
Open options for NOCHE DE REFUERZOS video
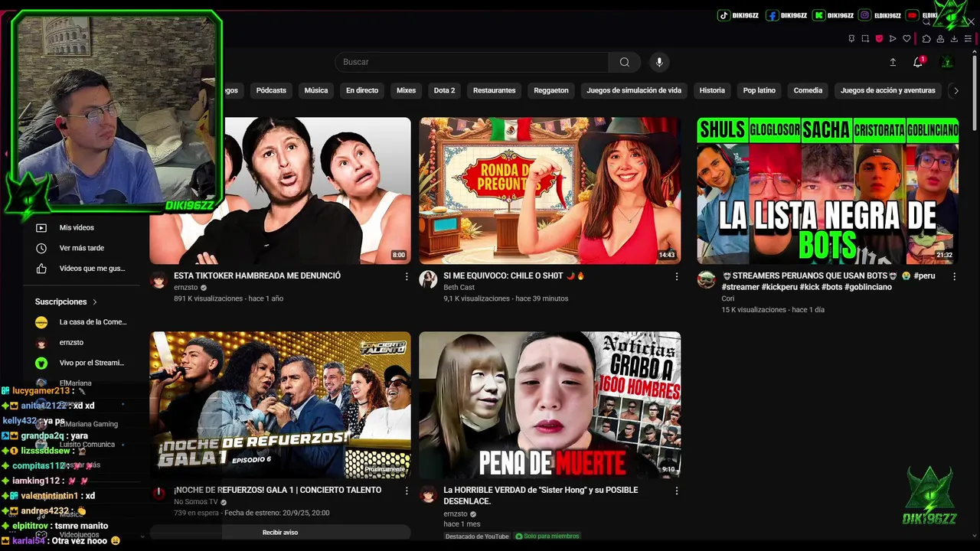407,491
